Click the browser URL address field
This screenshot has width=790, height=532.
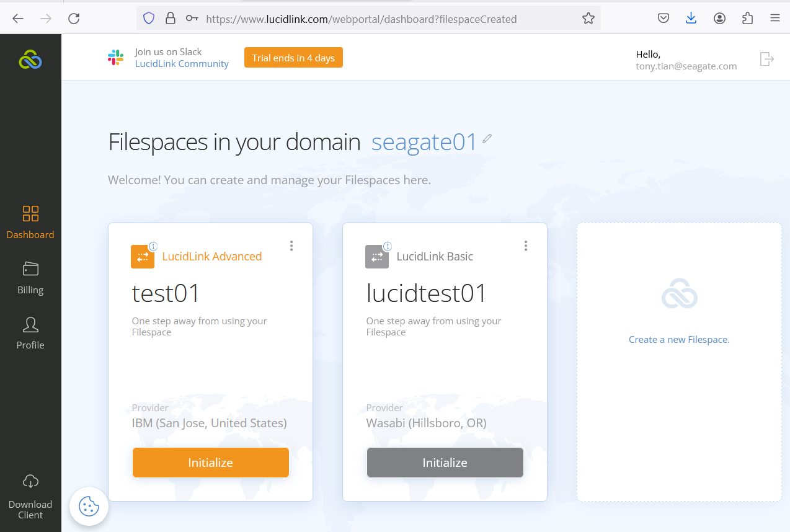(372, 19)
